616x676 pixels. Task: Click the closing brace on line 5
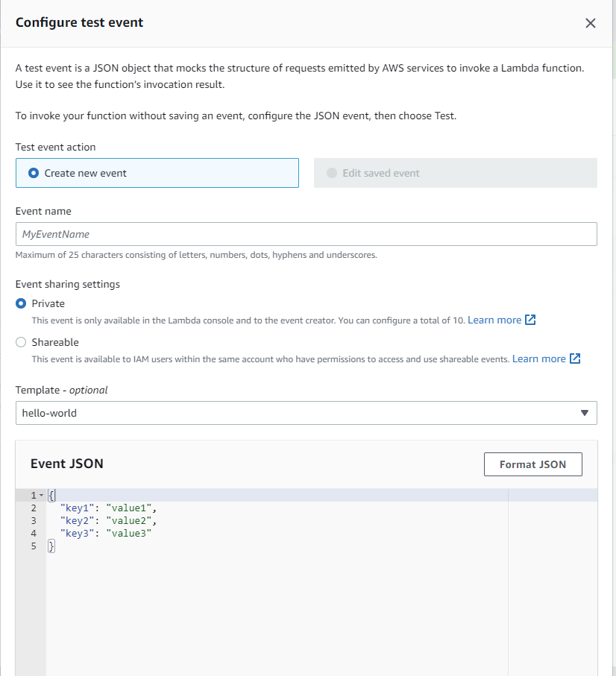click(x=51, y=546)
